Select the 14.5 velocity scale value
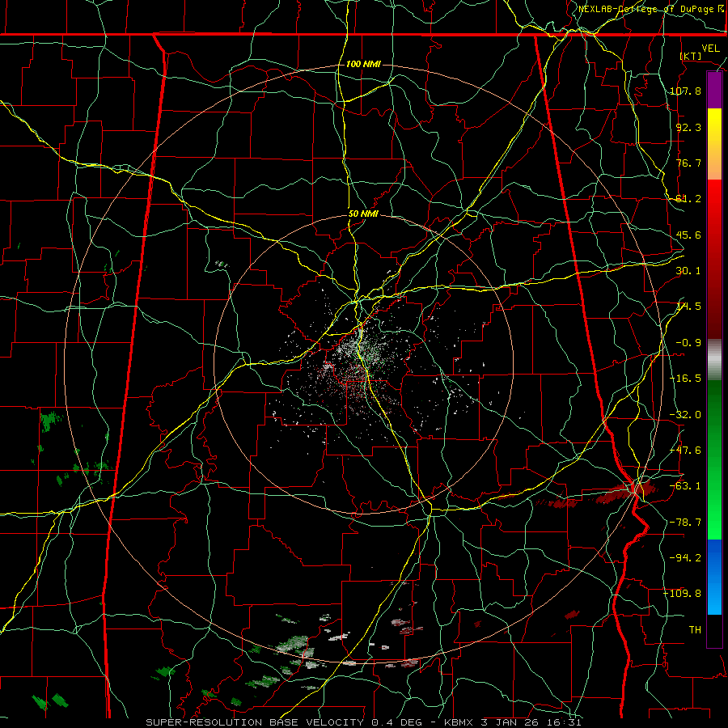The height and width of the screenshot is (728, 728). pyautogui.click(x=688, y=307)
